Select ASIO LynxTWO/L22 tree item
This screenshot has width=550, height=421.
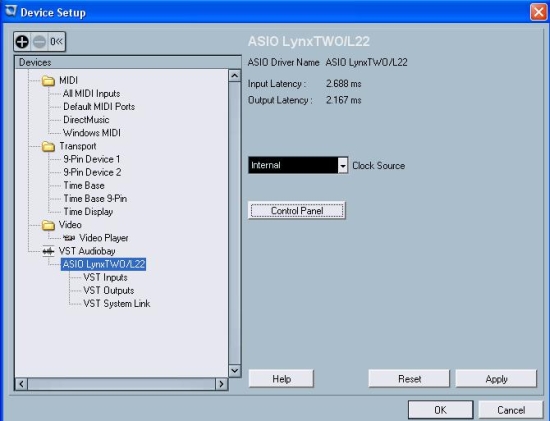pyautogui.click(x=104, y=264)
